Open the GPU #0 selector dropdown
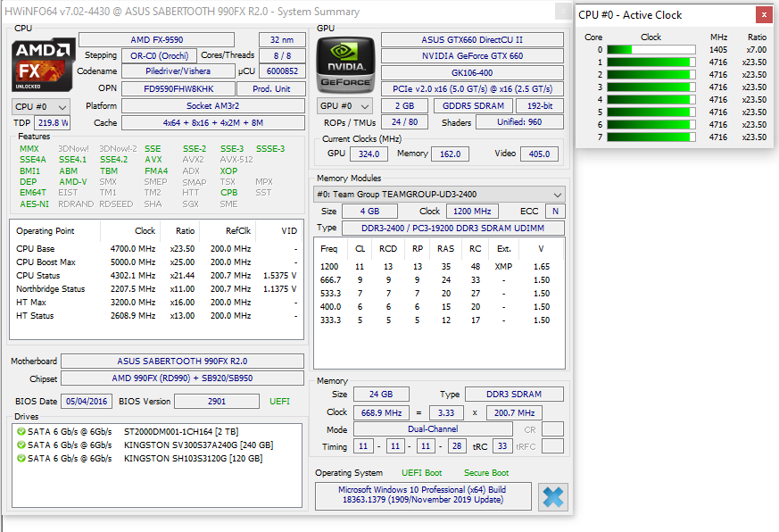This screenshot has height=532, width=779. 344,106
